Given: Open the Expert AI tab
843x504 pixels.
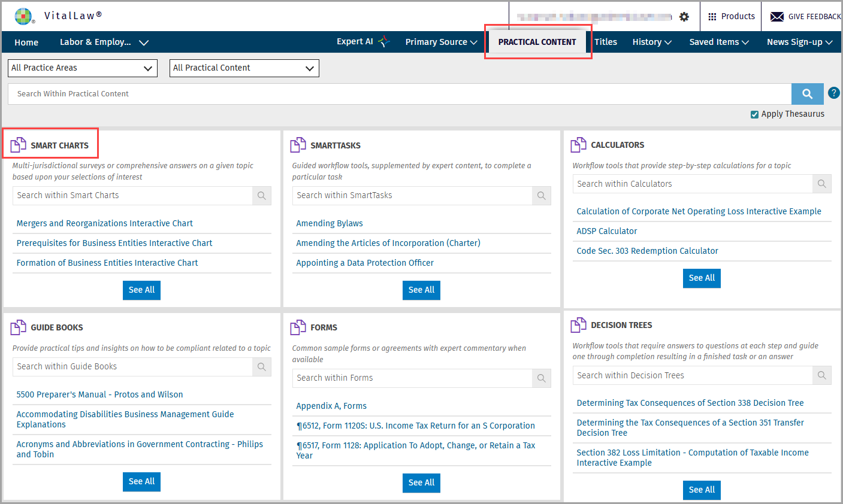Looking at the screenshot, I should pos(363,41).
